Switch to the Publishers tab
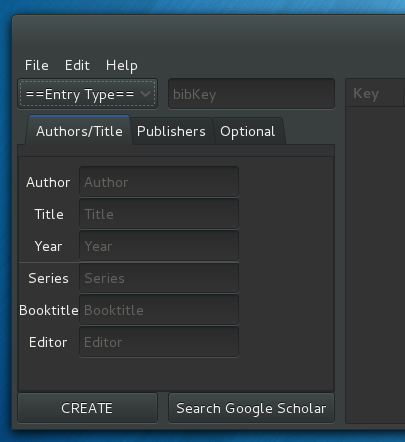The height and width of the screenshot is (442, 405). (x=171, y=131)
